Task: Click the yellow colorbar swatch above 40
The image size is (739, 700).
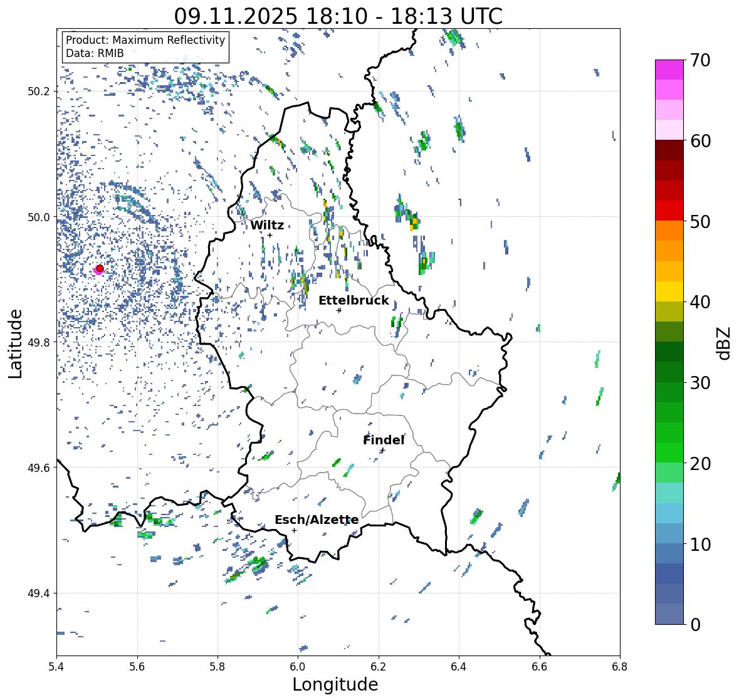Action: 669,291
